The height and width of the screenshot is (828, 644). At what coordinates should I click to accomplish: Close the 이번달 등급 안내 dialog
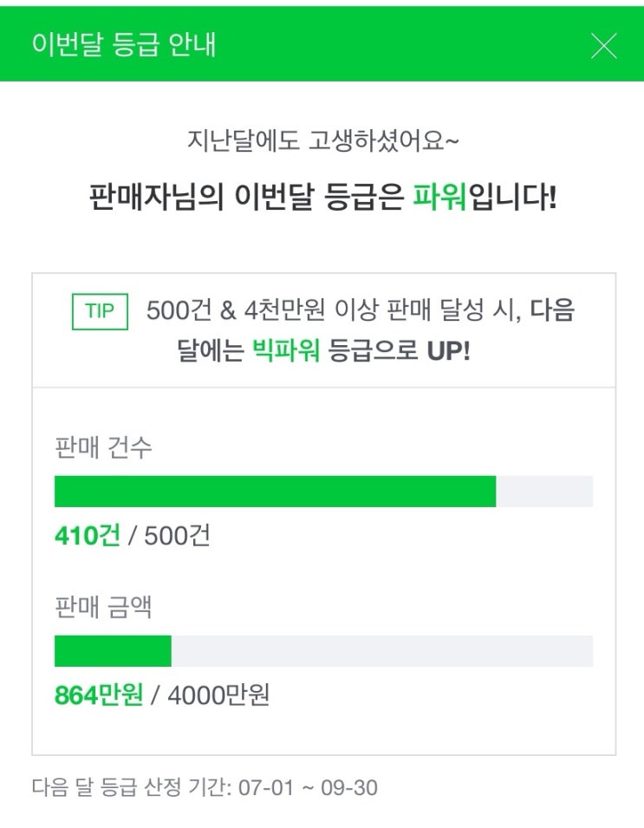[x=603, y=45]
